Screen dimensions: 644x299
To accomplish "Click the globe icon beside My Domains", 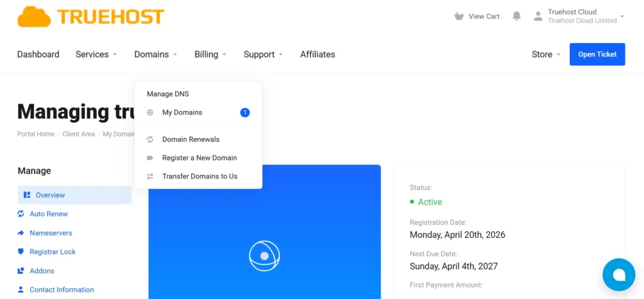I will tap(150, 112).
